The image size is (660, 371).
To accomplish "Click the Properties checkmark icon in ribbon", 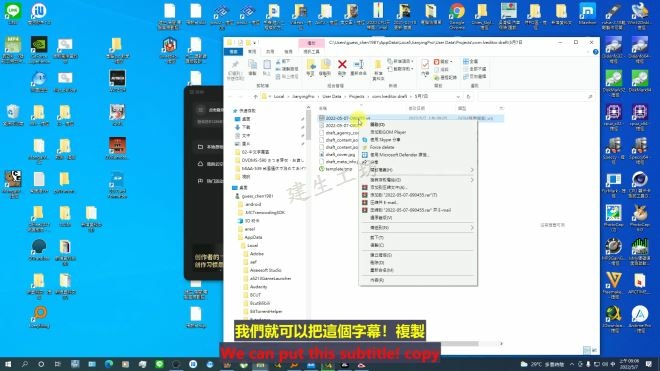I will [425, 64].
